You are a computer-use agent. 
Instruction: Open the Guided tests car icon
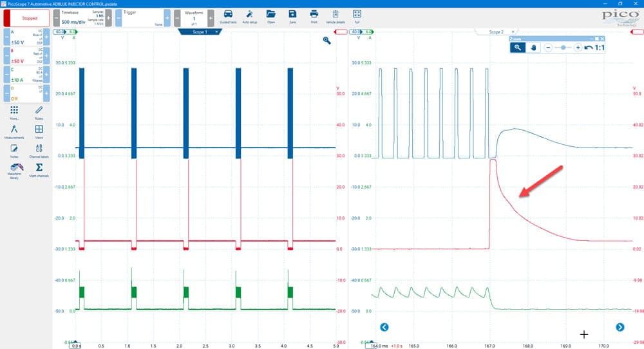228,17
